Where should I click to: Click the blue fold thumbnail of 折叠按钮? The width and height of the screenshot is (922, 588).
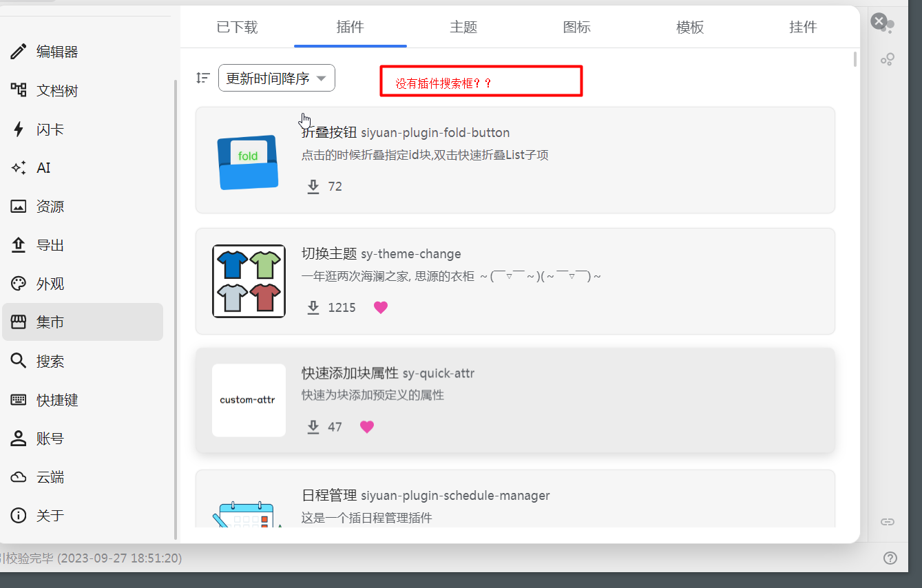pyautogui.click(x=249, y=162)
